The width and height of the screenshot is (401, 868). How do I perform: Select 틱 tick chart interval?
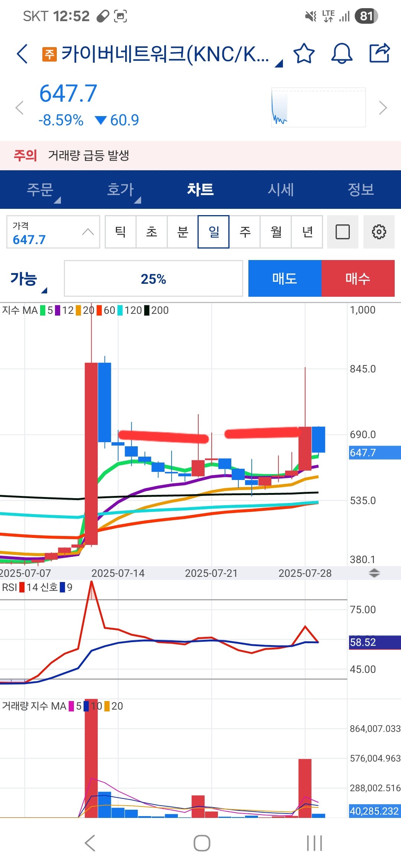[x=120, y=232]
